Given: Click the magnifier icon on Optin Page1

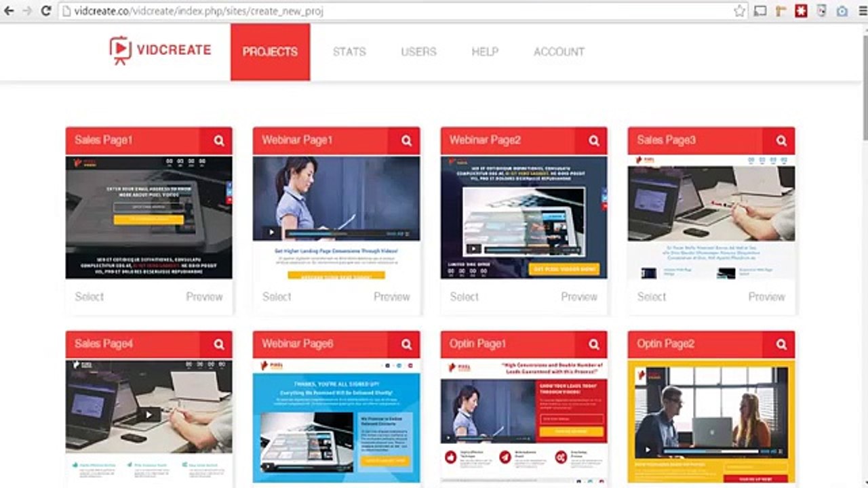Looking at the screenshot, I should (x=594, y=344).
